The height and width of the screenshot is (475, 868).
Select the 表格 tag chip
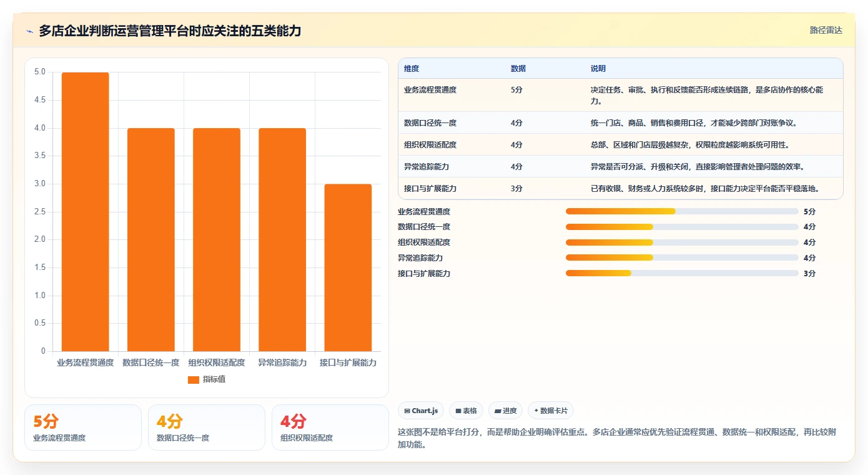click(466, 411)
